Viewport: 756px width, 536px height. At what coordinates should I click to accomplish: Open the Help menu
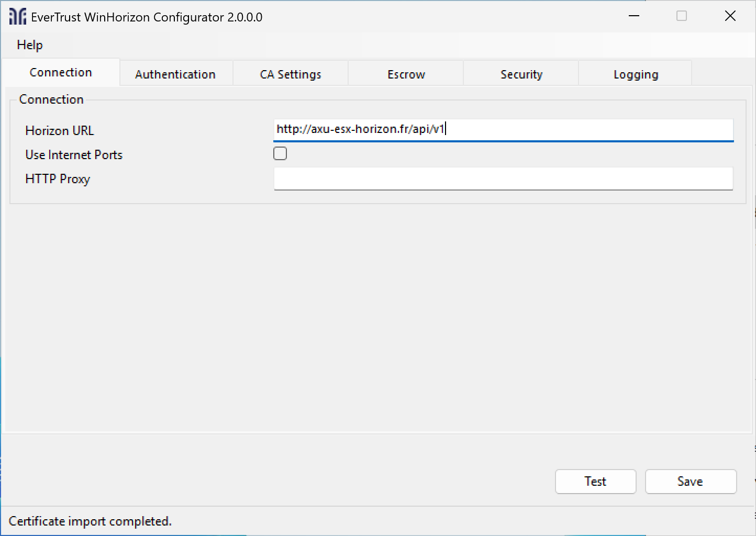click(29, 45)
